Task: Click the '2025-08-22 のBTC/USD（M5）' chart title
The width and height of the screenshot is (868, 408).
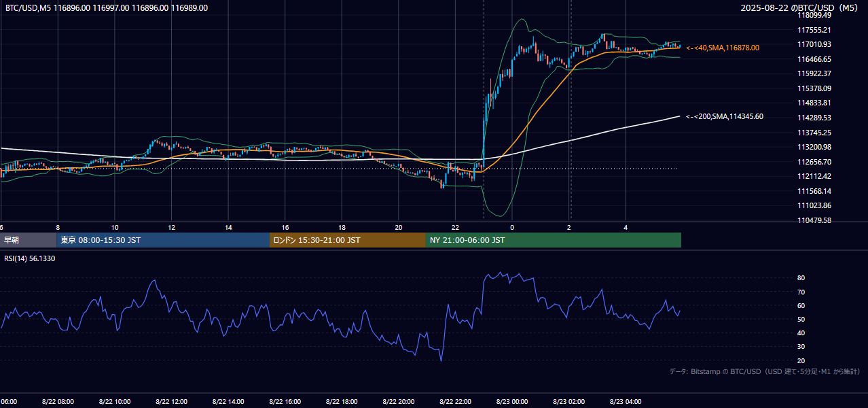Action: (799, 7)
